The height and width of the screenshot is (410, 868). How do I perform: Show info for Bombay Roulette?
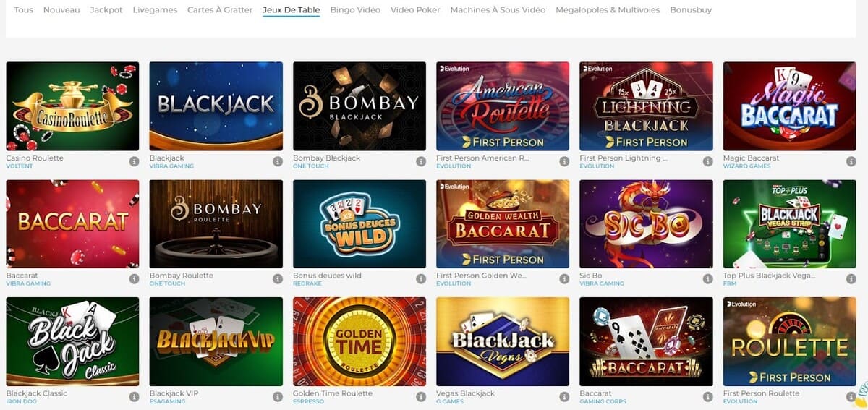click(x=278, y=279)
